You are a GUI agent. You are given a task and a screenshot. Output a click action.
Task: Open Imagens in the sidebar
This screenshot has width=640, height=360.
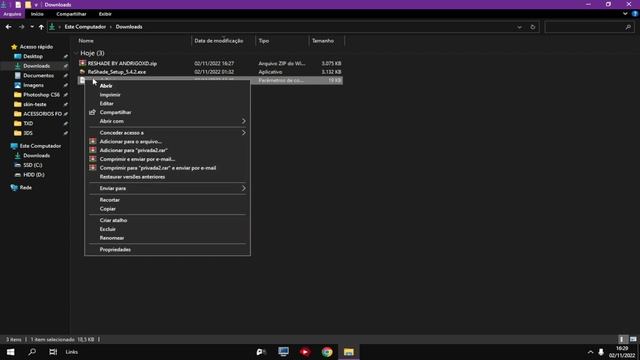pyautogui.click(x=33, y=85)
